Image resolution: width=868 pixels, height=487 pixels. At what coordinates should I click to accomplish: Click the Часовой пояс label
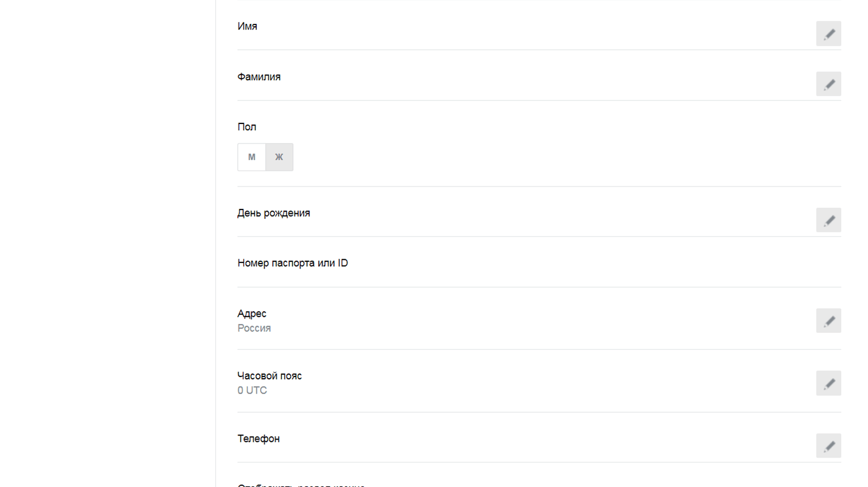click(x=270, y=376)
